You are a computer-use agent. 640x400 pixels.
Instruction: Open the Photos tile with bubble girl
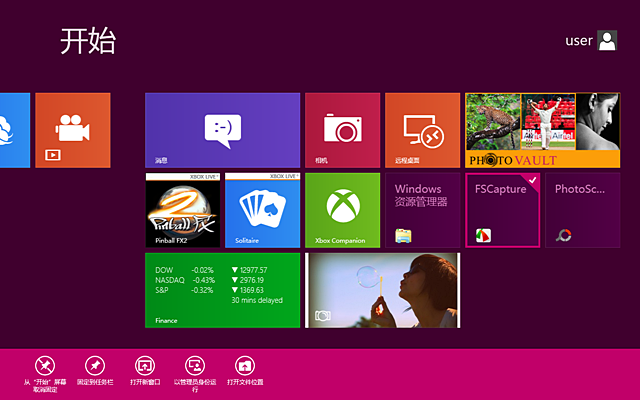point(382,290)
